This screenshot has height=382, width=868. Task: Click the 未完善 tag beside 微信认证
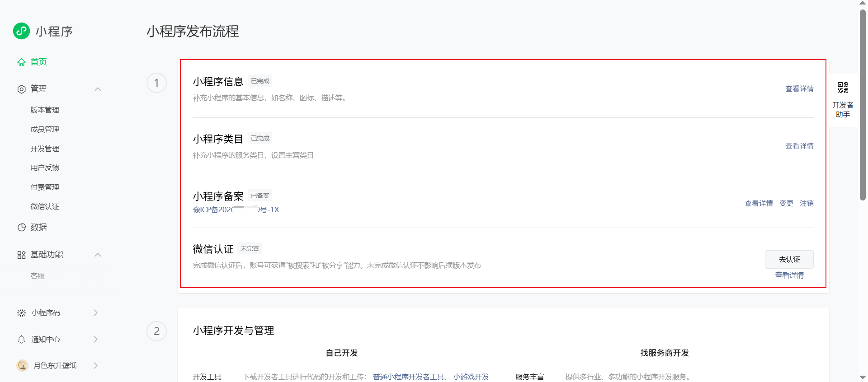point(250,249)
